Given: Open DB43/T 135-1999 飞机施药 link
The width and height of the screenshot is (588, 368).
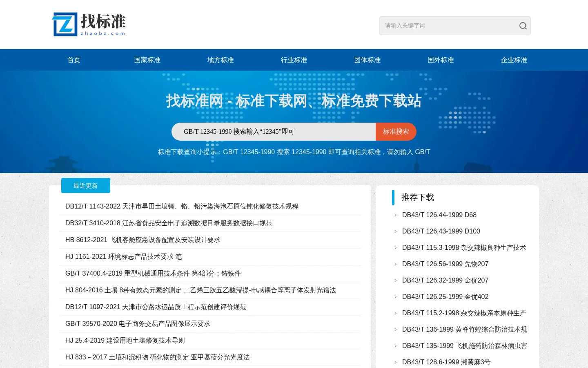Looking at the screenshot, I should point(465,346).
